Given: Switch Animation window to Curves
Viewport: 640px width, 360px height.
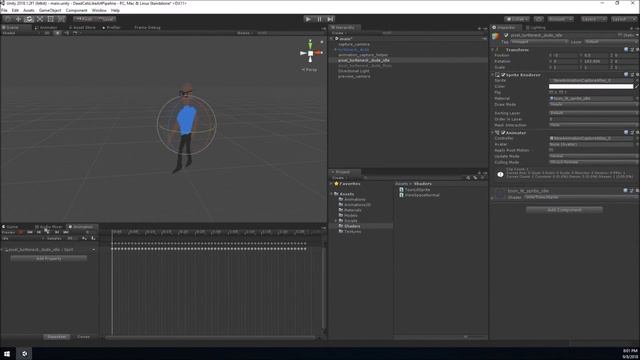Looking at the screenshot, I should [83, 337].
